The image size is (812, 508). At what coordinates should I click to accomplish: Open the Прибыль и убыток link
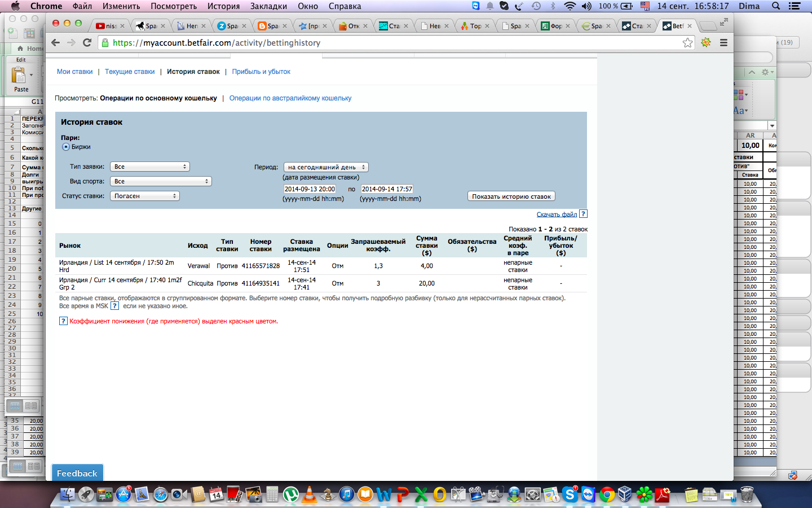click(x=261, y=72)
